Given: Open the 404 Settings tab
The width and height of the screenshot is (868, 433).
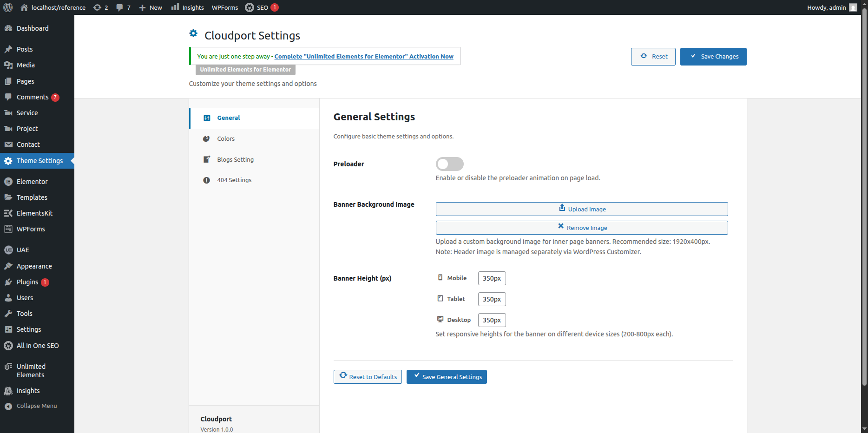Looking at the screenshot, I should 254,180.
